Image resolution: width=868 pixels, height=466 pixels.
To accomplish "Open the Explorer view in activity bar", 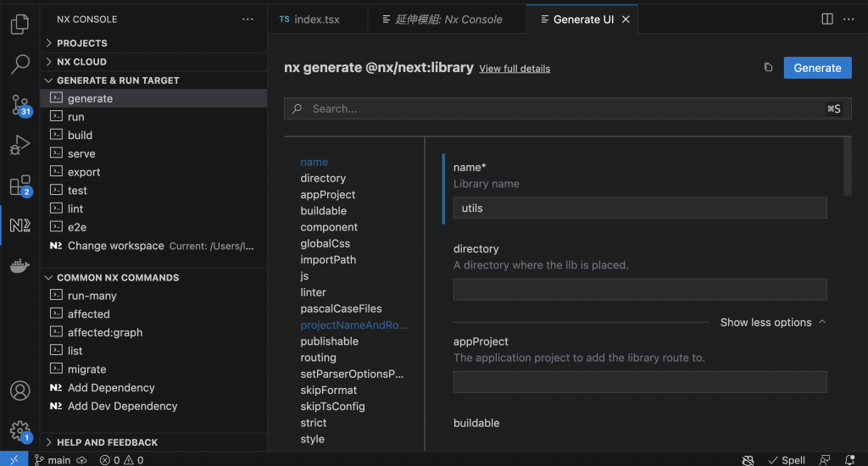I will pyautogui.click(x=19, y=25).
